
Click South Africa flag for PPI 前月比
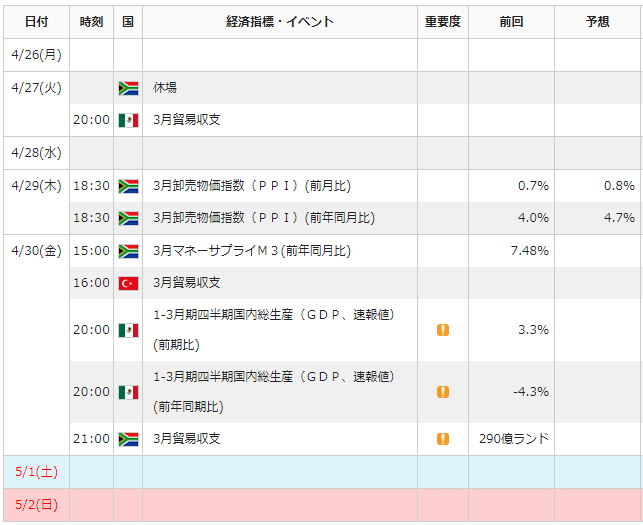coord(128,186)
